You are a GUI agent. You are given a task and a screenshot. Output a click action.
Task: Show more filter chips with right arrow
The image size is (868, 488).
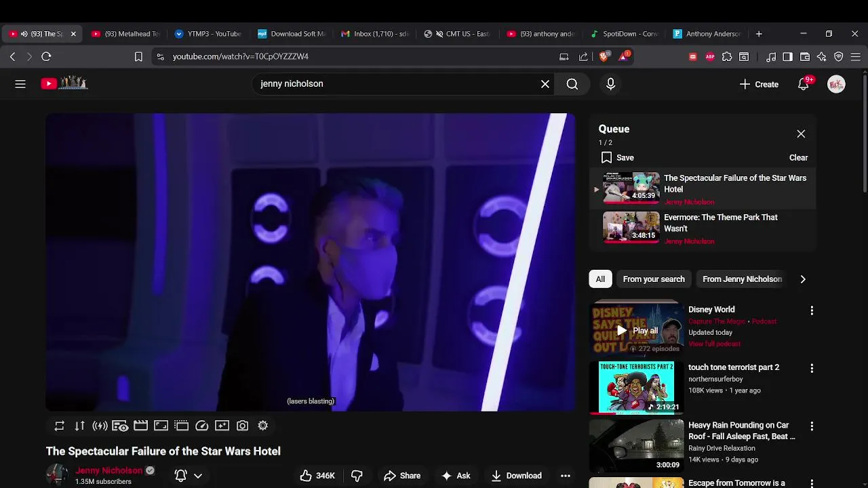(803, 279)
